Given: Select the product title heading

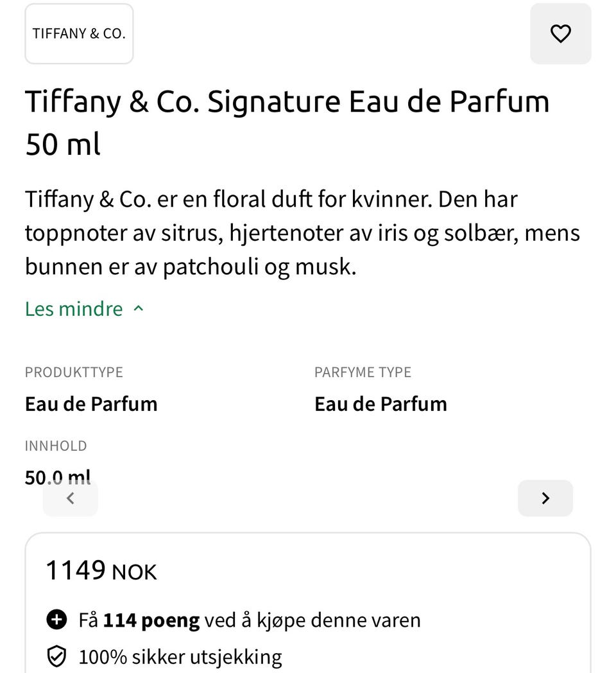Looking at the screenshot, I should (x=287, y=123).
